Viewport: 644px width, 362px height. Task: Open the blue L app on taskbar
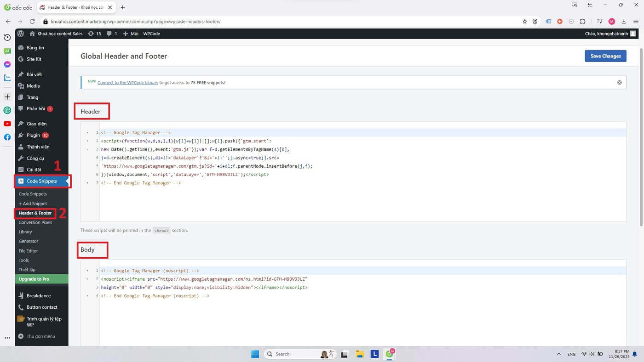[375, 354]
